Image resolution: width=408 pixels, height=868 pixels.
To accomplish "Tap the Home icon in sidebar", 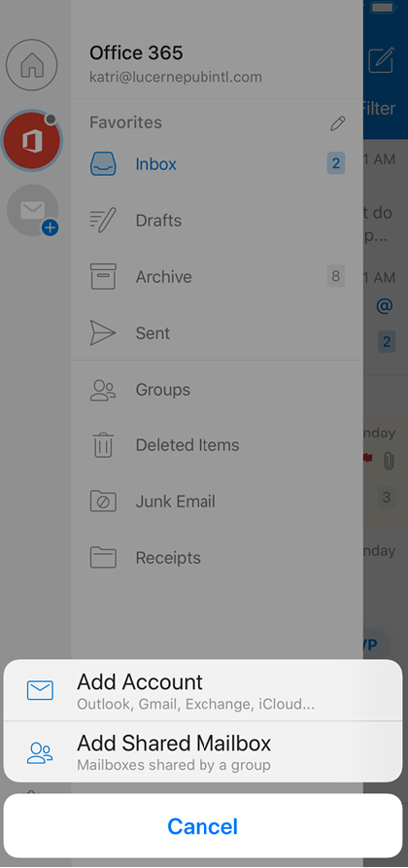I will pos(31,65).
